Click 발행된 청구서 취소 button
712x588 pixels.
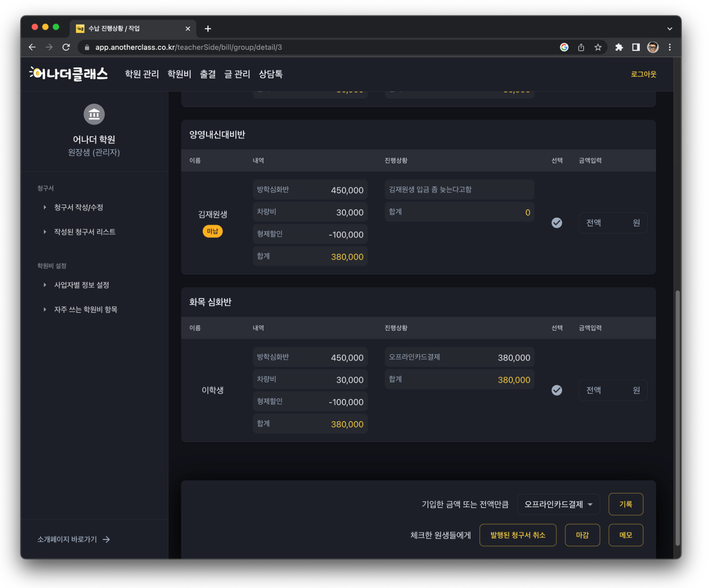517,535
